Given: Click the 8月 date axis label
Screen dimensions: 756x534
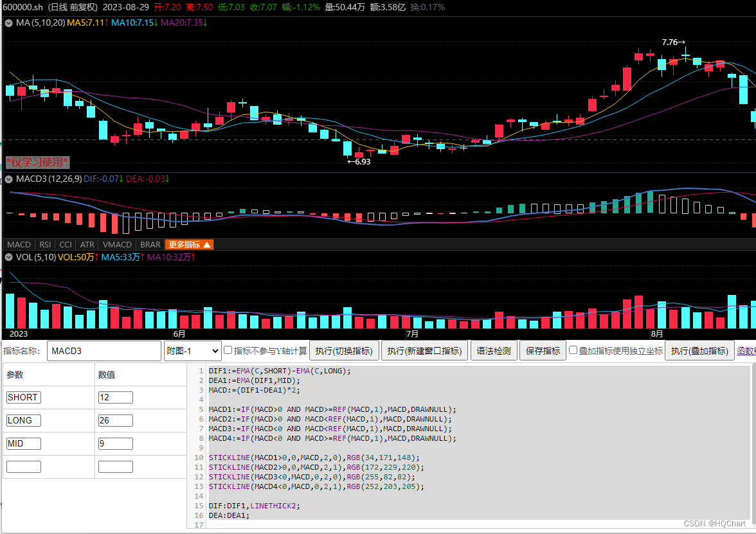Looking at the screenshot, I should 657,334.
